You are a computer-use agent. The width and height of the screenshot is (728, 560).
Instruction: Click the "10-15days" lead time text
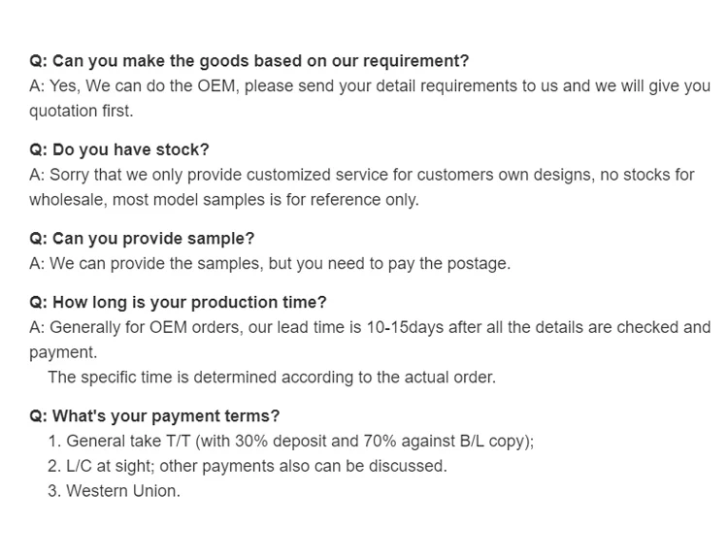coord(405,327)
